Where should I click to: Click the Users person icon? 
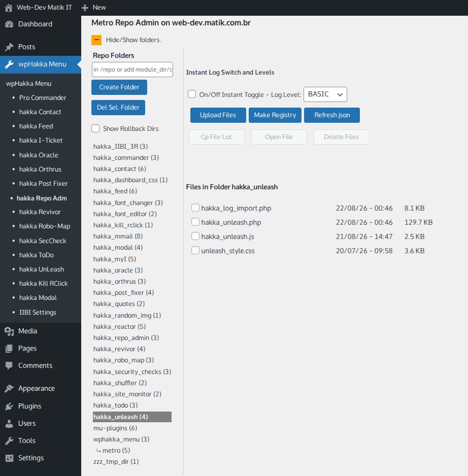click(x=9, y=424)
